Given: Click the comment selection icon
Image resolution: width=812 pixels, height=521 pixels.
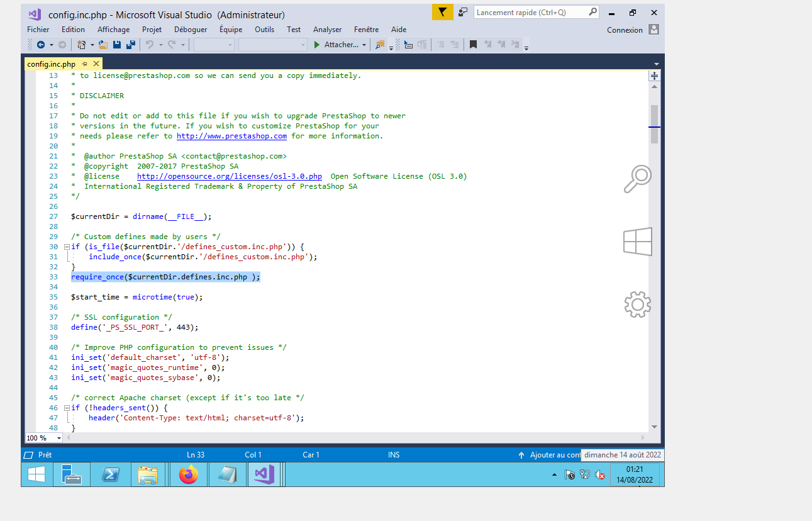Looking at the screenshot, I should pos(441,45).
